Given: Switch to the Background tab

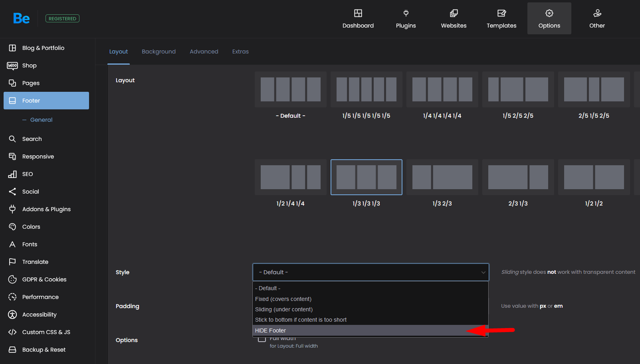Looking at the screenshot, I should 159,51.
